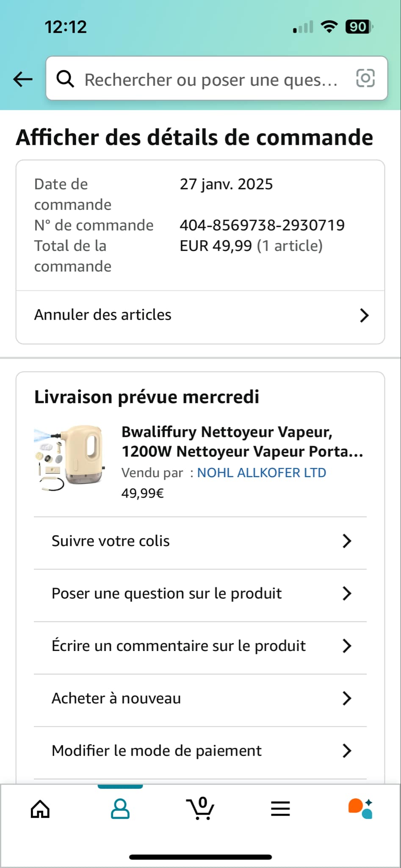Tap the battery status indicator

[x=358, y=27]
